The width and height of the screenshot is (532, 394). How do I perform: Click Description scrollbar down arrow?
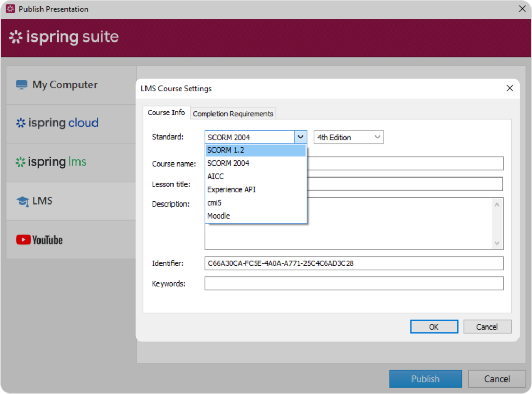click(x=497, y=243)
